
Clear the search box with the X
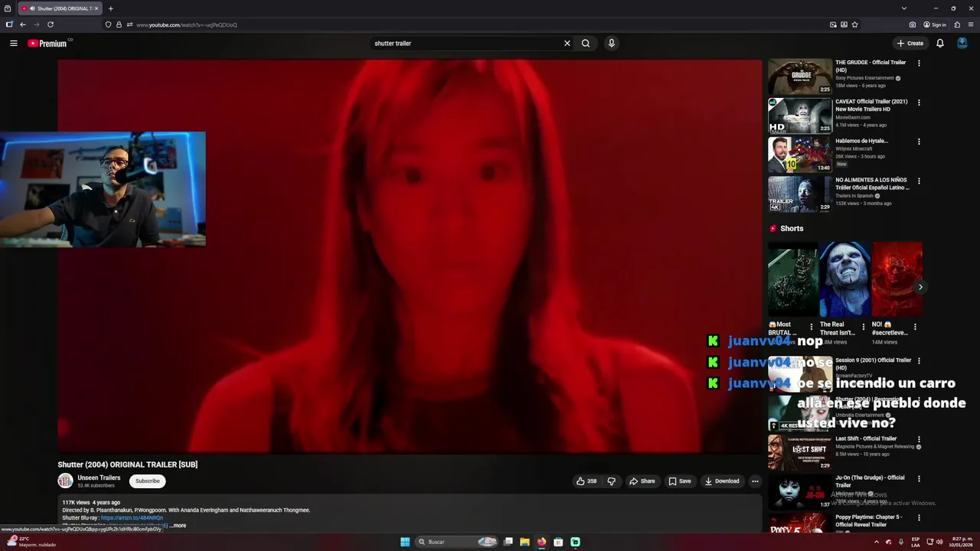pyautogui.click(x=567, y=44)
